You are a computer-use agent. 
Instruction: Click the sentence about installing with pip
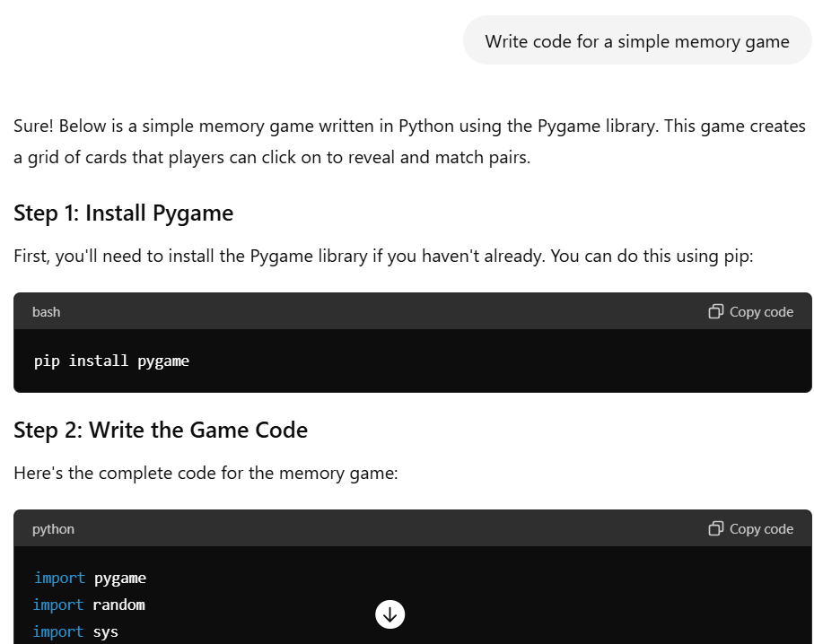(383, 256)
